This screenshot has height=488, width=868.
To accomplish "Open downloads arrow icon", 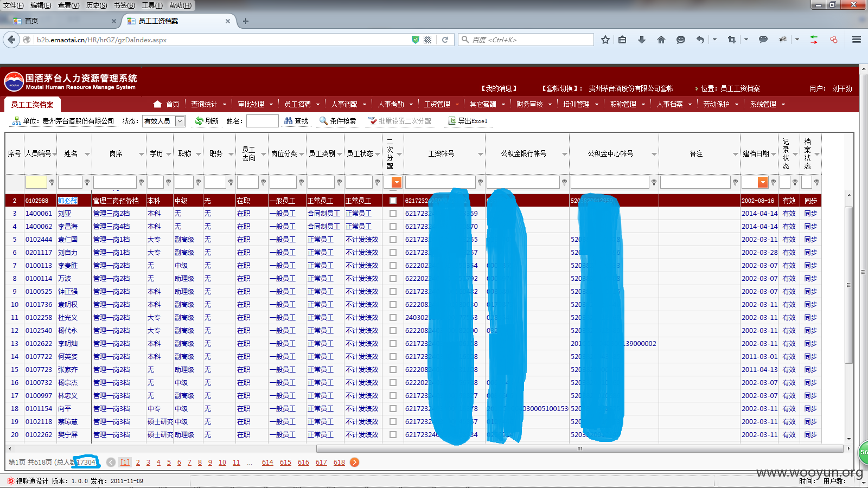I will coord(642,40).
